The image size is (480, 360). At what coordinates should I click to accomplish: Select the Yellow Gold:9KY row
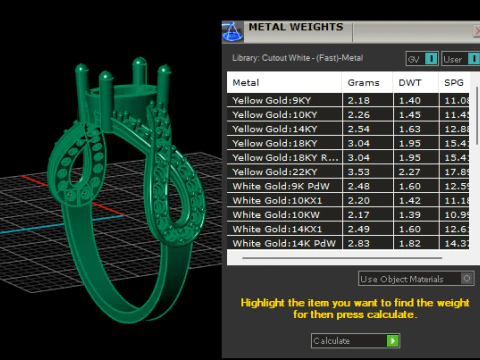tap(348, 100)
